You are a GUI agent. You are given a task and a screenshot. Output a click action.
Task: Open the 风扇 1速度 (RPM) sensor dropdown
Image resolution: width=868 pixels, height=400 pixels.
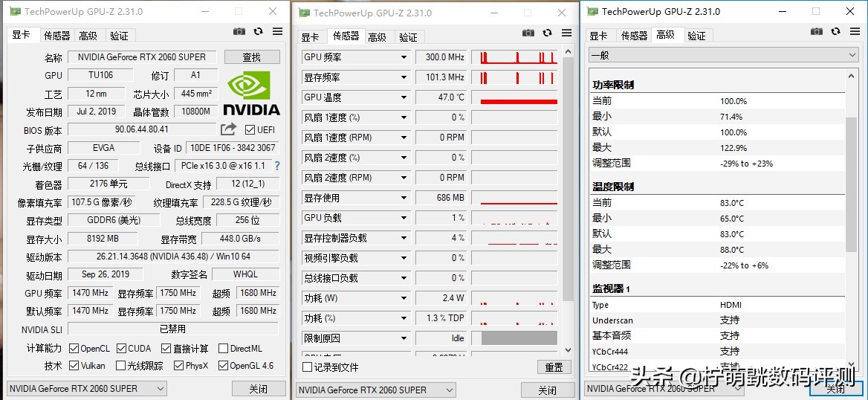click(x=404, y=138)
